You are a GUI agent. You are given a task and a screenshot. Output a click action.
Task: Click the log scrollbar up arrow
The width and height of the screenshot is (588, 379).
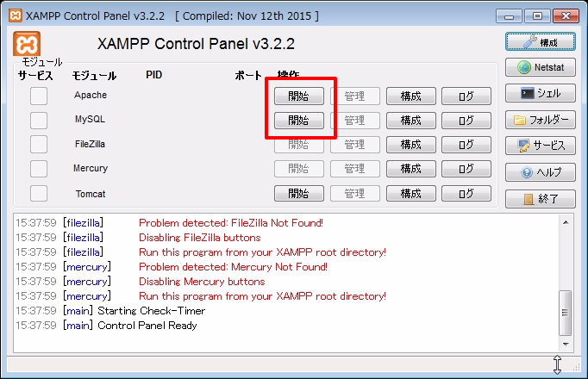(x=566, y=222)
